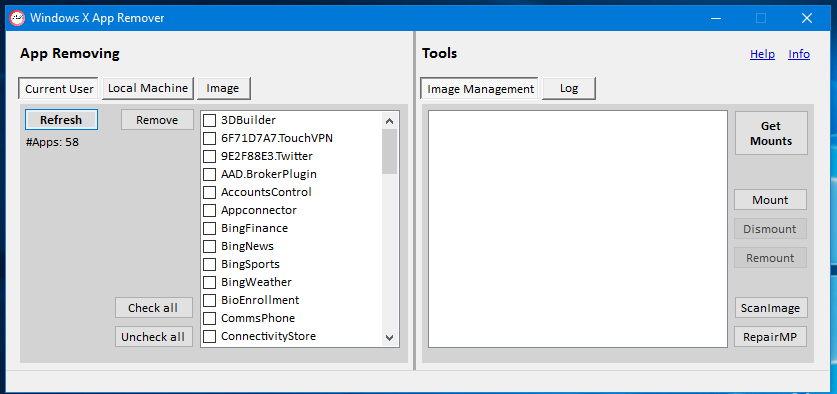
Task: Click the app list scroll down arrow
Action: coord(389,338)
